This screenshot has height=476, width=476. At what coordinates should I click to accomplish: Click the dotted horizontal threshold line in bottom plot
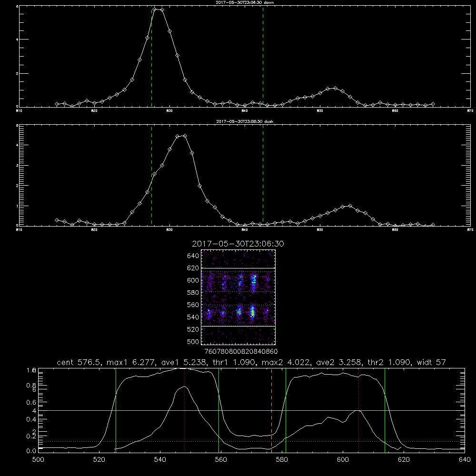coord(251,441)
